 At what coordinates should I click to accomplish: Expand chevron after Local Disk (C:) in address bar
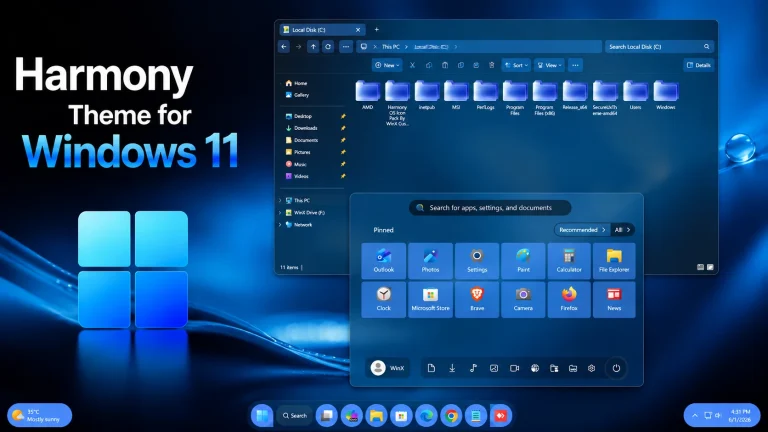coord(456,47)
